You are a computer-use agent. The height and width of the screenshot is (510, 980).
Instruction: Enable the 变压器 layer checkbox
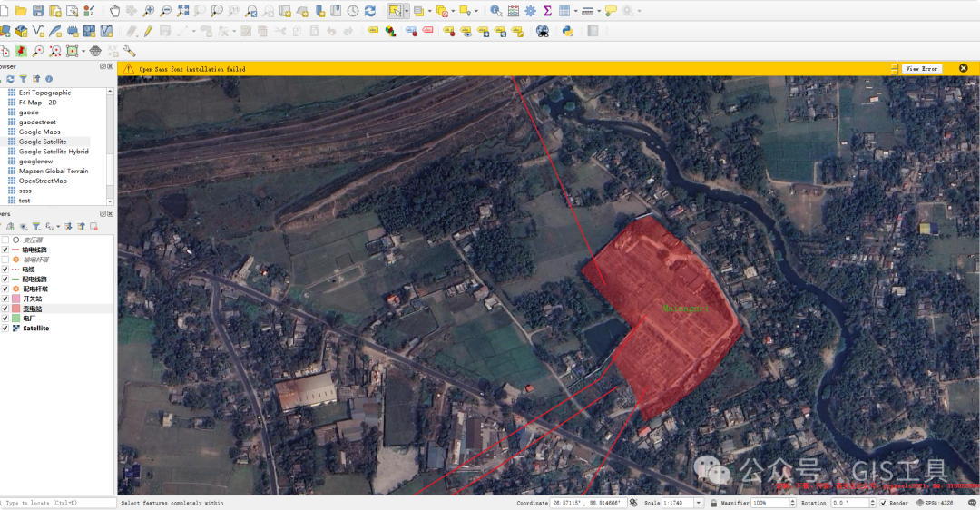pos(5,240)
